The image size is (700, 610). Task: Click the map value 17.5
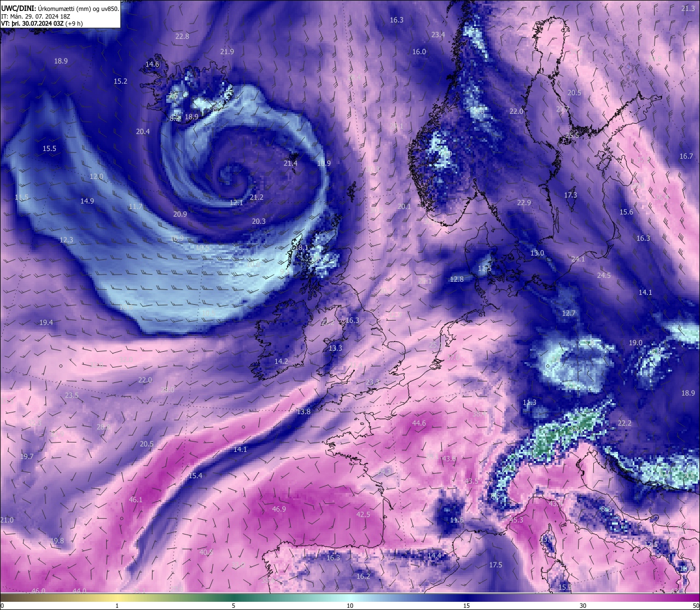click(x=495, y=565)
